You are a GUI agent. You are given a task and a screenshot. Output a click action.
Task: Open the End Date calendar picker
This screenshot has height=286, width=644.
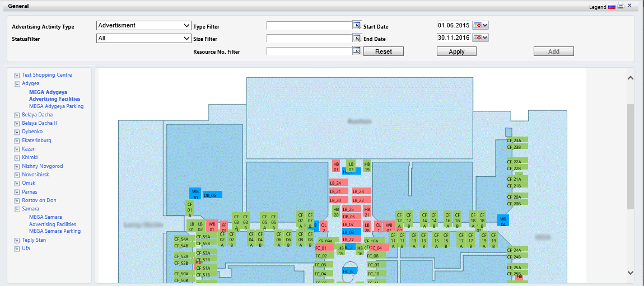click(480, 37)
